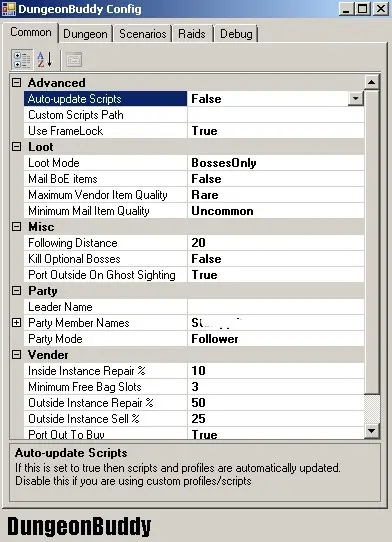Viewport: 392px width, 542px height.
Task: Open the Dungeon tab
Action: pyautogui.click(x=85, y=34)
